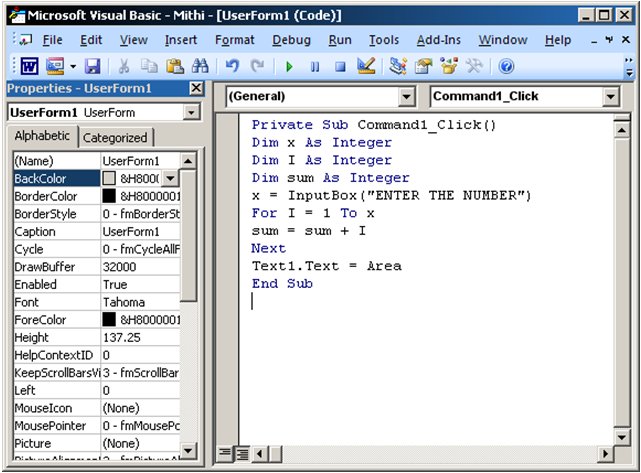Close the Properties panel
641x473 pixels.
[196, 89]
